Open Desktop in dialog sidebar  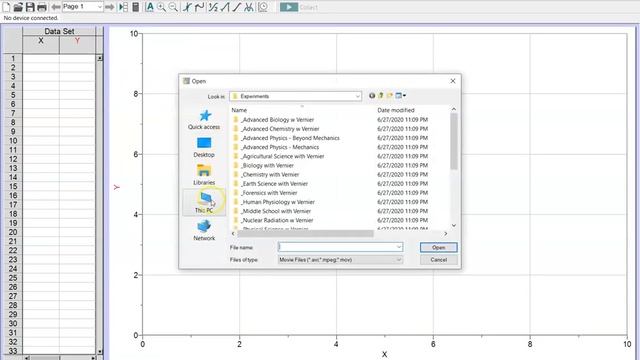tap(204, 147)
